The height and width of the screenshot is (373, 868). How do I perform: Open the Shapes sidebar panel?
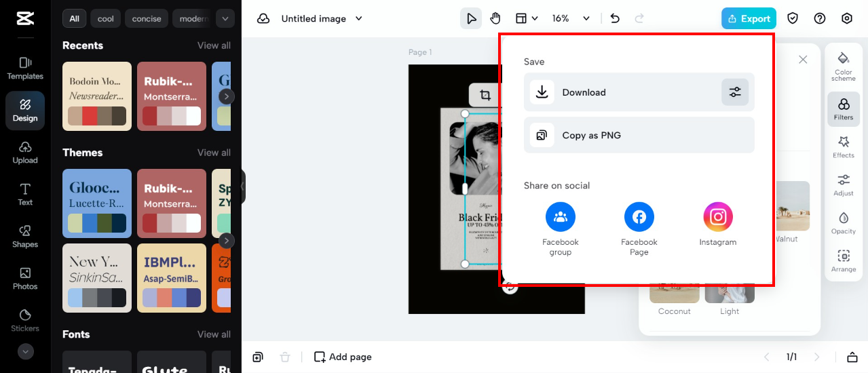tap(25, 237)
